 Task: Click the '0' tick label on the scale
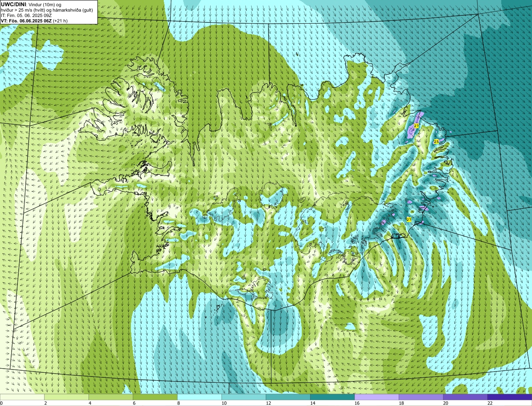point(1,403)
